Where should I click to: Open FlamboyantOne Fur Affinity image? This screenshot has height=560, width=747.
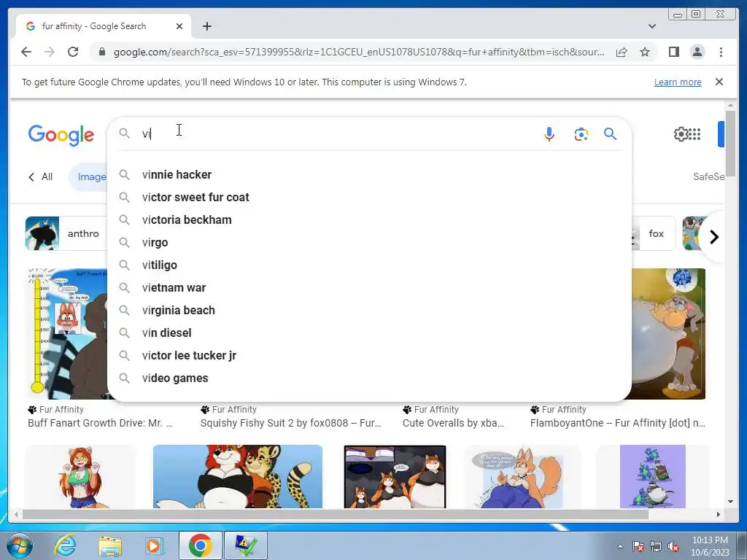coord(668,333)
